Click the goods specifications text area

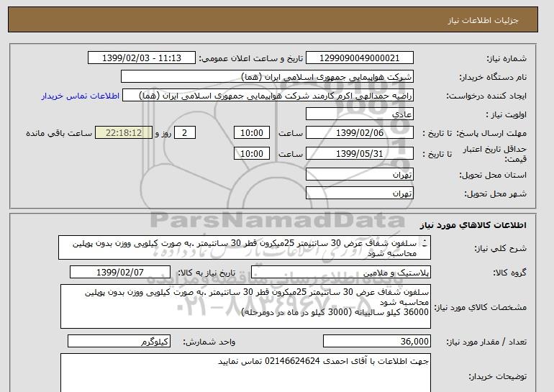coord(245,306)
